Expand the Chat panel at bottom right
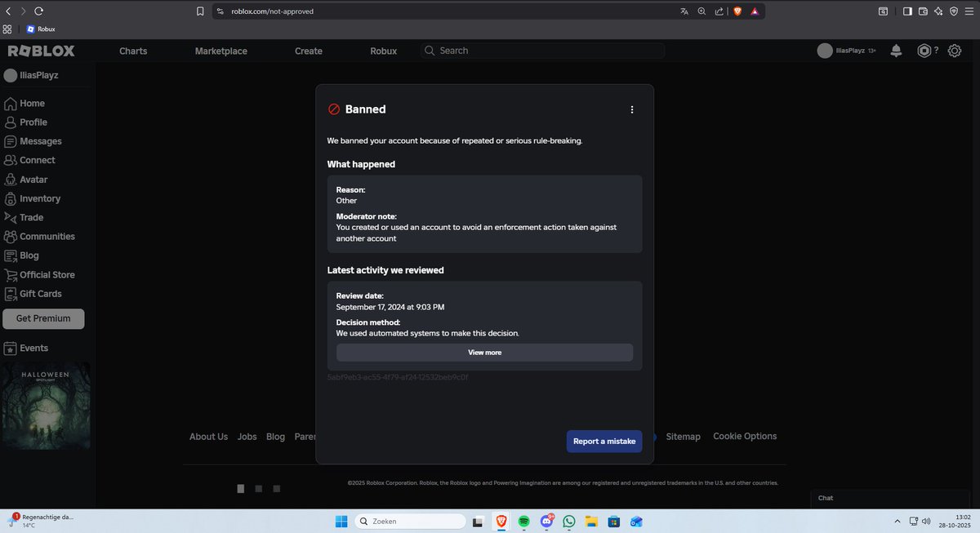Viewport: 980px width, 533px height. (890, 498)
